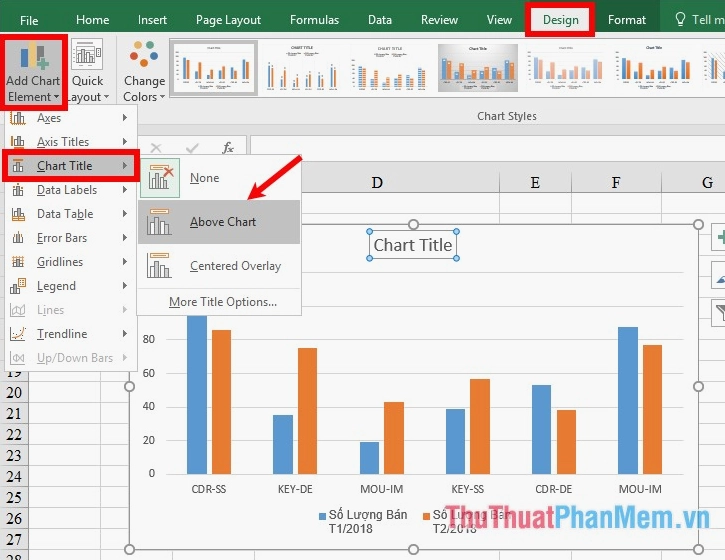Click the CDR-DE axis label

(x=553, y=489)
